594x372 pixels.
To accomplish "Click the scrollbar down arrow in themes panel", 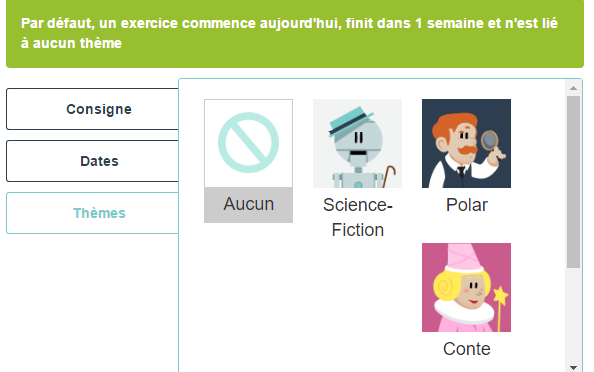I will [x=574, y=367].
